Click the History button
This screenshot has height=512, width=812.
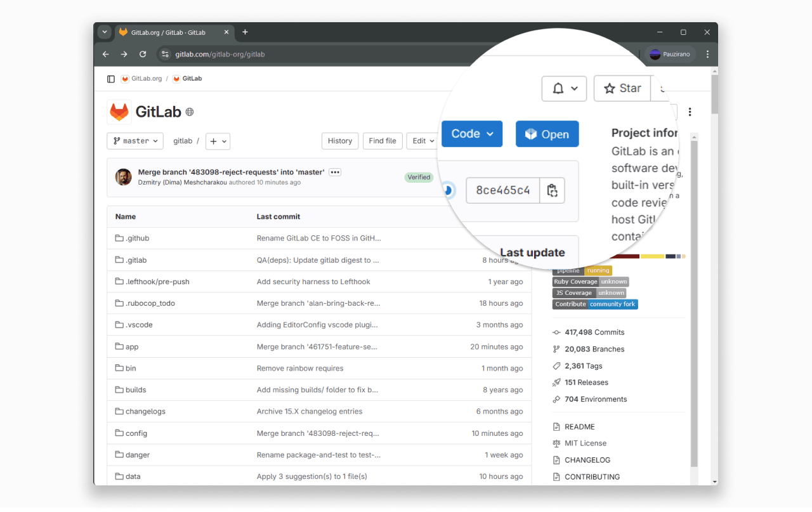coord(340,141)
